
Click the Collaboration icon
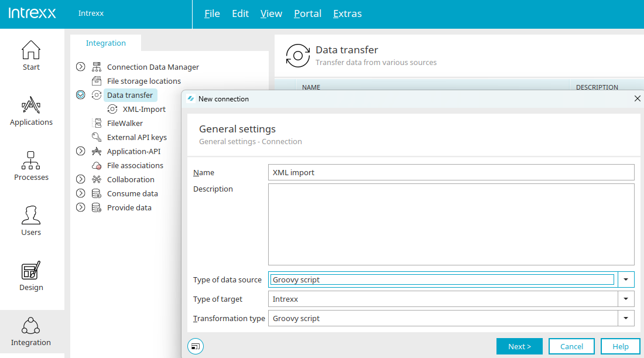pos(97,179)
